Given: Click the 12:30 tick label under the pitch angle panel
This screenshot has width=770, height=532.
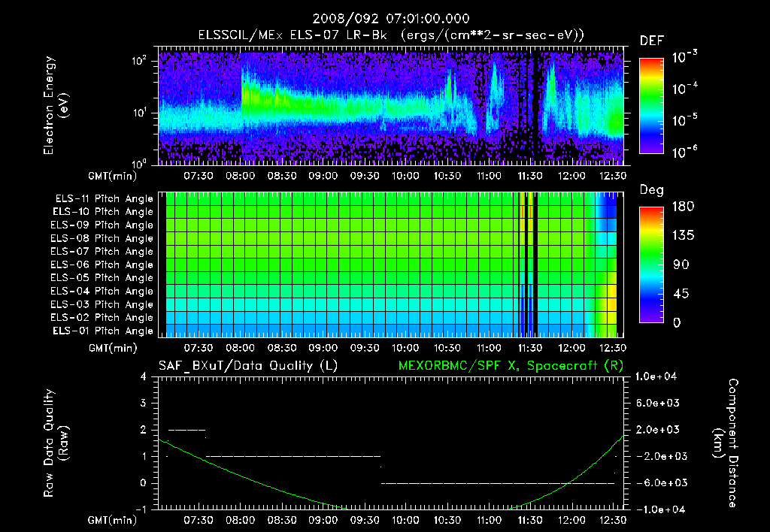Looking at the screenshot, I should [x=613, y=348].
